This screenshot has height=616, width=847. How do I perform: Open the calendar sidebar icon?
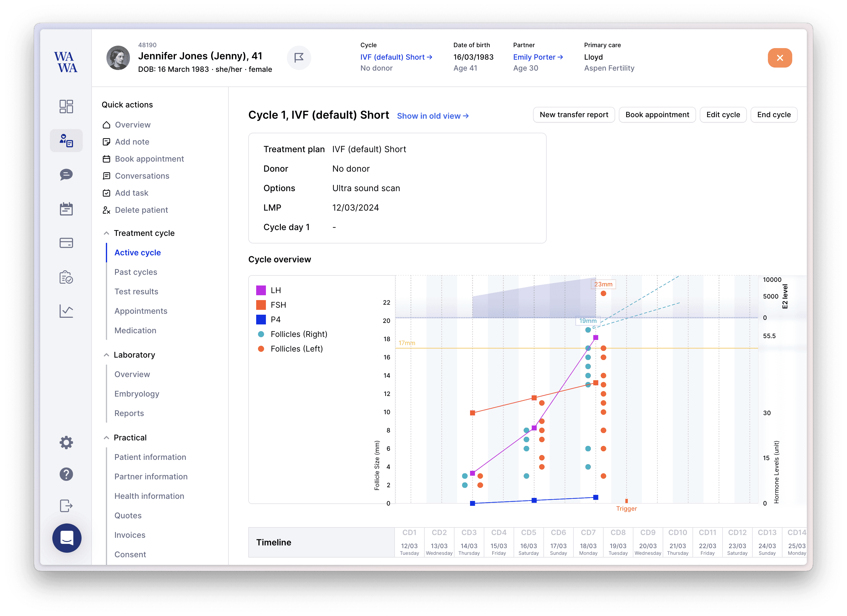[x=66, y=209]
